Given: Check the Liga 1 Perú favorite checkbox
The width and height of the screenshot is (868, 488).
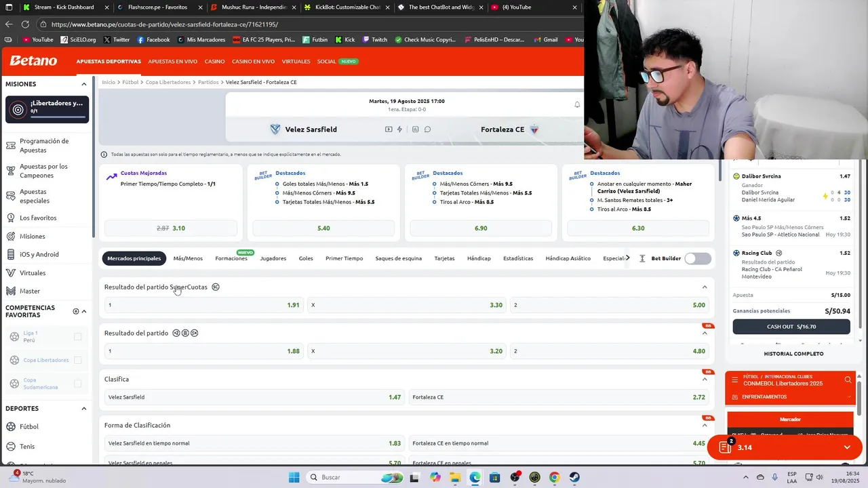Looking at the screenshot, I should click(77, 337).
